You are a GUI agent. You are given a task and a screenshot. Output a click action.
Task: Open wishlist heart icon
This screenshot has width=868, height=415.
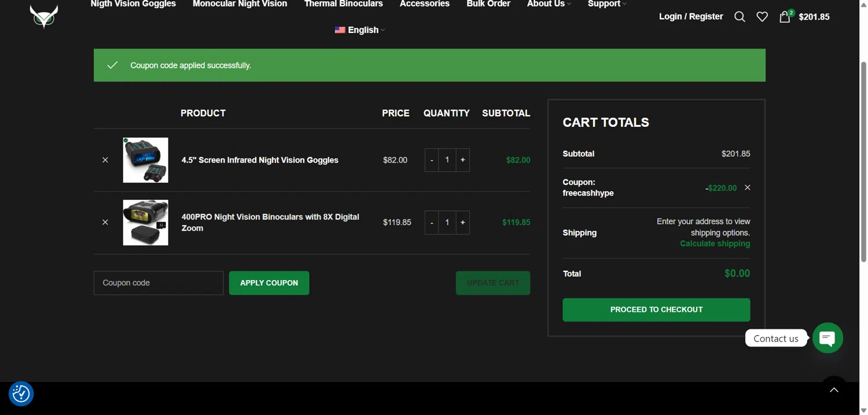click(x=762, y=17)
